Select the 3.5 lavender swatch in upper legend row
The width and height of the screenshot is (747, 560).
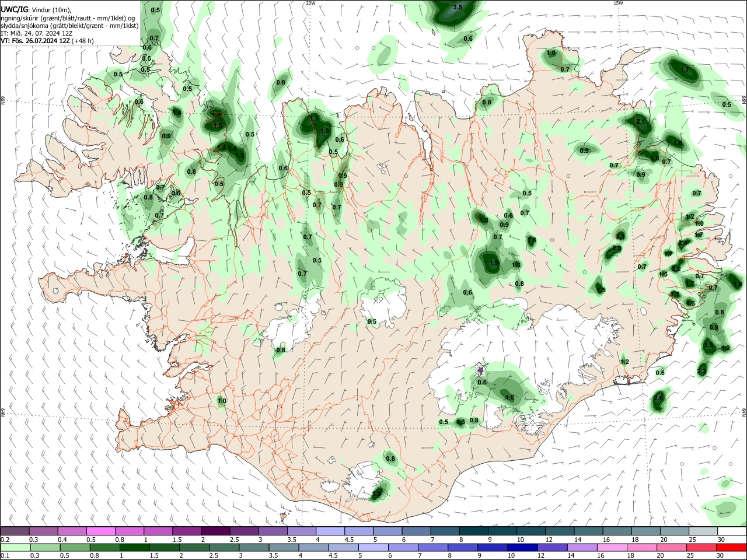302,531
